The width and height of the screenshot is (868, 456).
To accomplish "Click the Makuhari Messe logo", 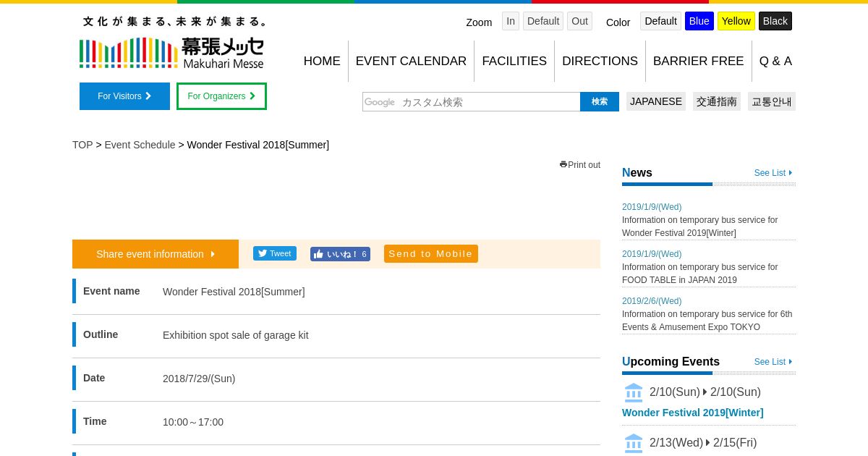I will tap(171, 53).
